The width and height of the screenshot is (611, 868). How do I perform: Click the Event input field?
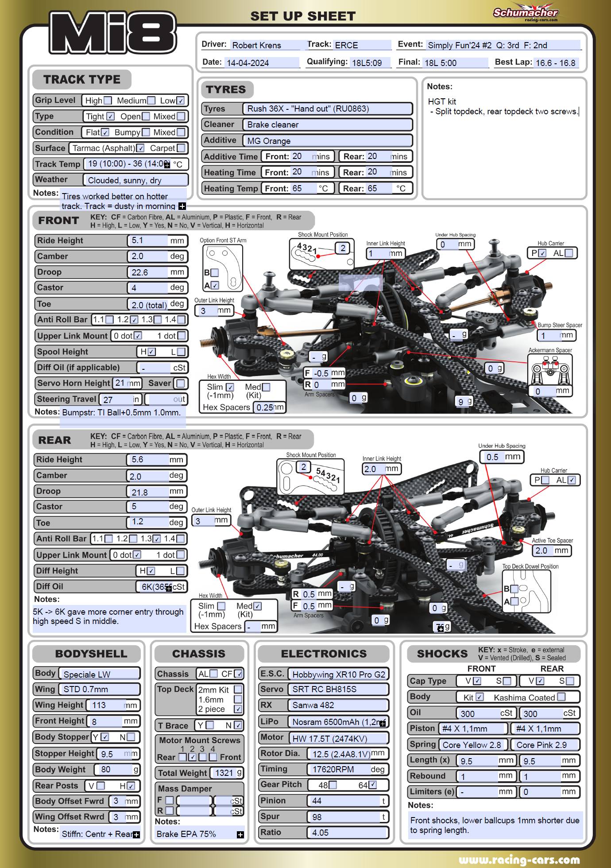(503, 45)
